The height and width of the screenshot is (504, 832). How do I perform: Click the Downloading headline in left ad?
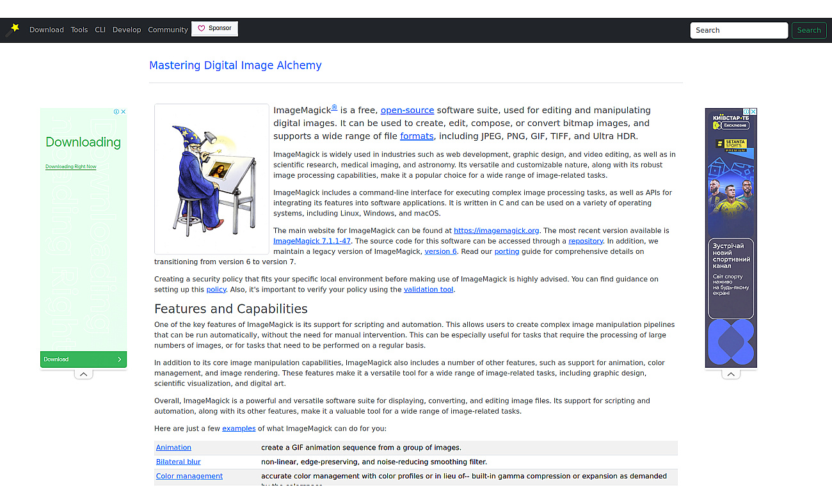click(83, 142)
